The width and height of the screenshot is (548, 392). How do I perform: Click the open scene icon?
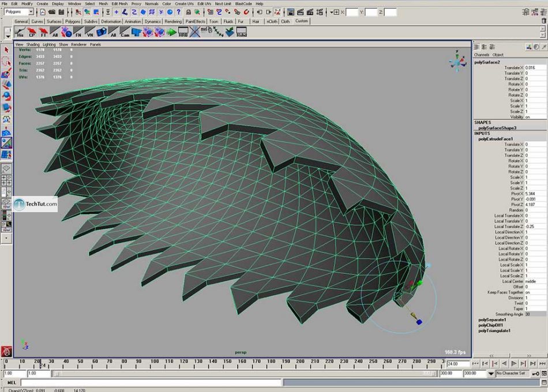click(52, 12)
